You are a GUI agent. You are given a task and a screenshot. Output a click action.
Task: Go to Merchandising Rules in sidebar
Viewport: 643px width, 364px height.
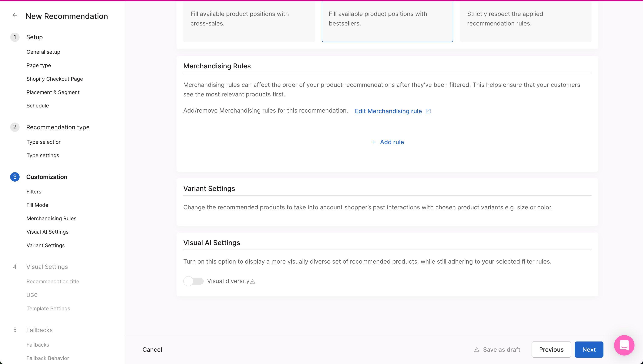pos(51,218)
